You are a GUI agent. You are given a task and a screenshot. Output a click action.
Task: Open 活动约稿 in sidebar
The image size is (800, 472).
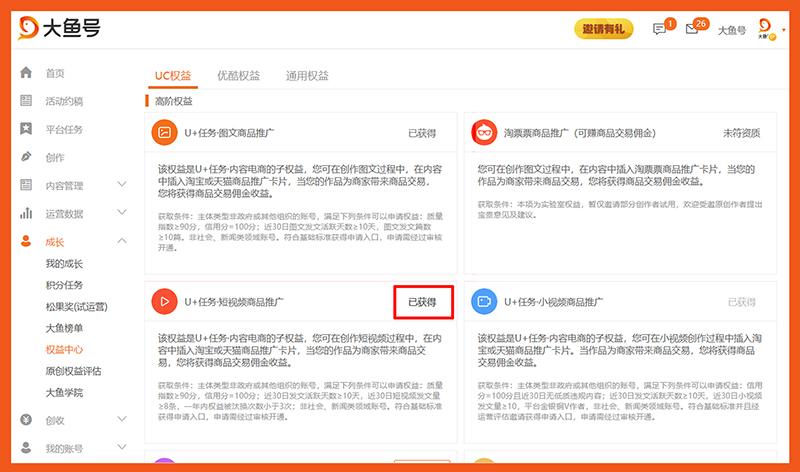point(64,102)
